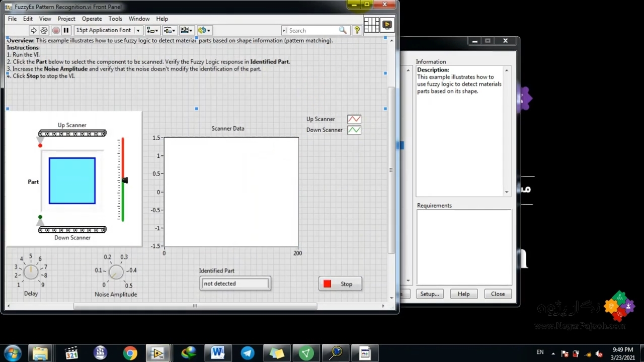Screen dimensions: 644x362
Task: Open Google Chrome from the taskbar
Action: pyautogui.click(x=130, y=353)
